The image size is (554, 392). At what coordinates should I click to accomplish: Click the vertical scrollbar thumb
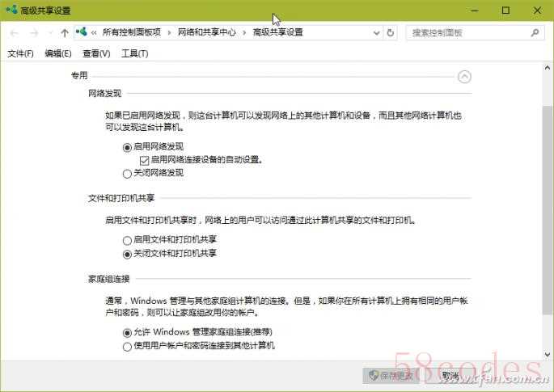point(548,210)
